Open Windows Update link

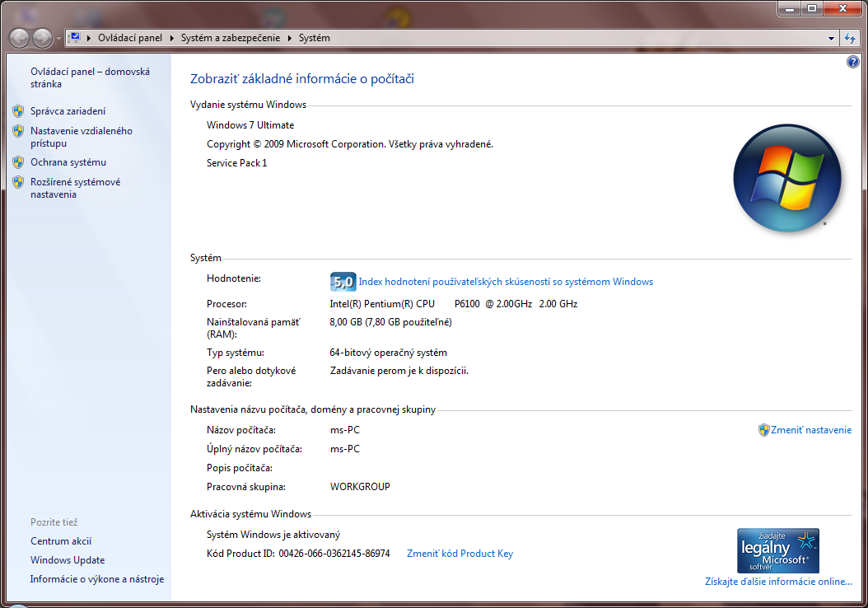68,560
